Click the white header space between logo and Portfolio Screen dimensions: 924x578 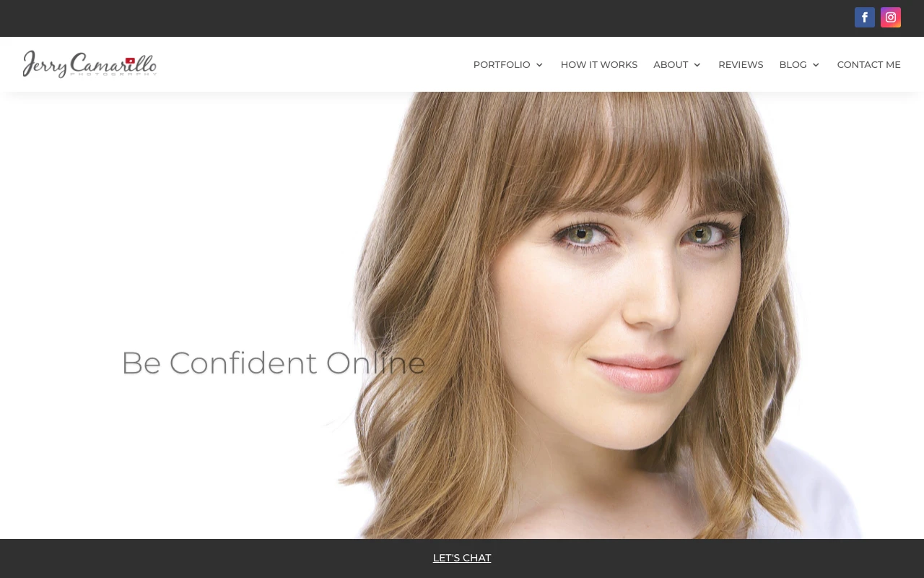tap(310, 64)
